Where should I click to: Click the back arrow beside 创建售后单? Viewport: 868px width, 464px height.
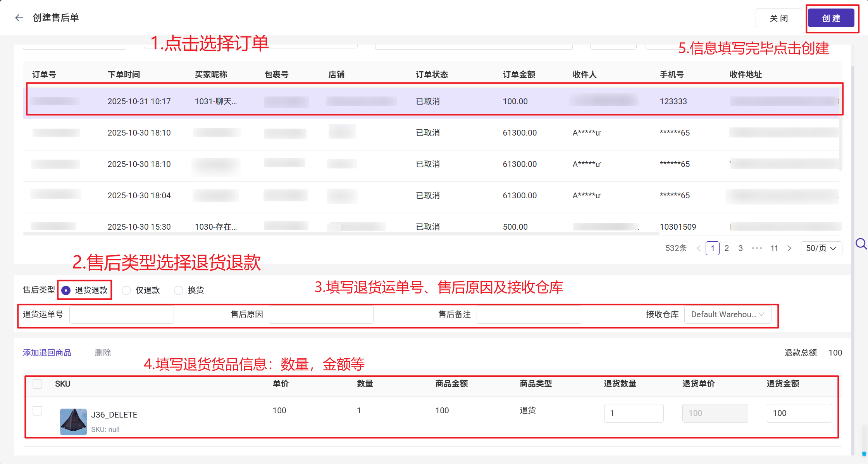click(19, 18)
